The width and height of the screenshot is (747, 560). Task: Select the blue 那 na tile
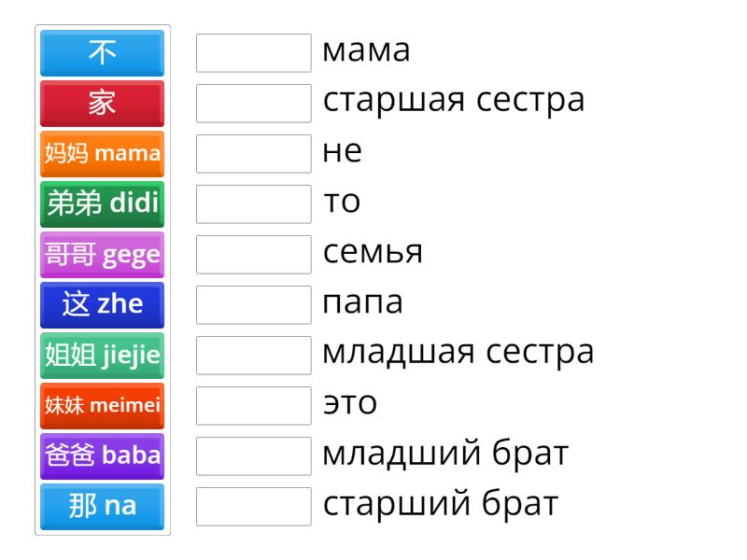(103, 507)
